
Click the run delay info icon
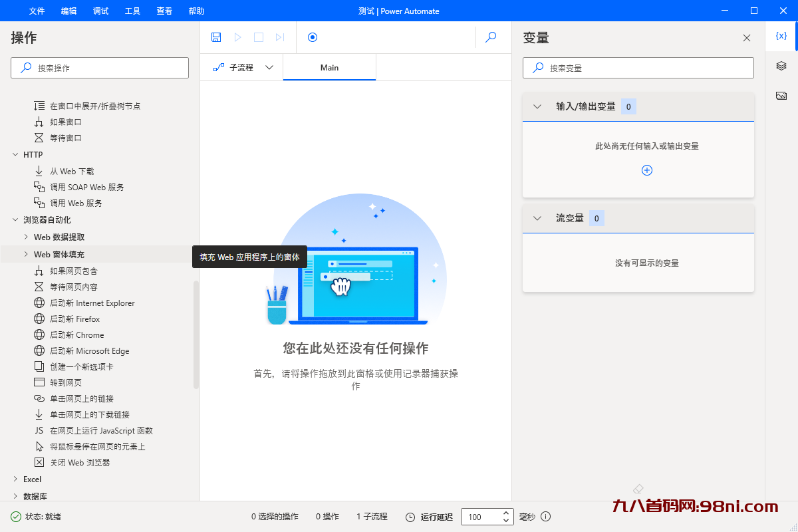click(x=546, y=517)
